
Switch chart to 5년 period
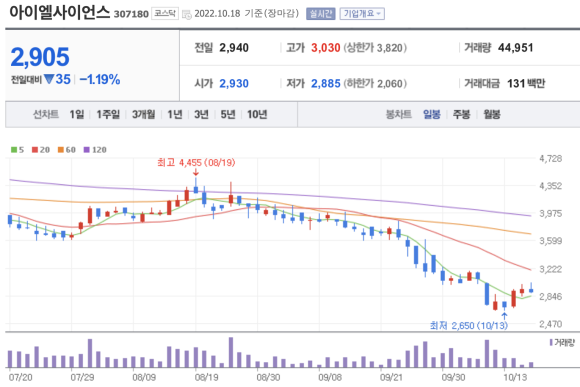click(228, 114)
